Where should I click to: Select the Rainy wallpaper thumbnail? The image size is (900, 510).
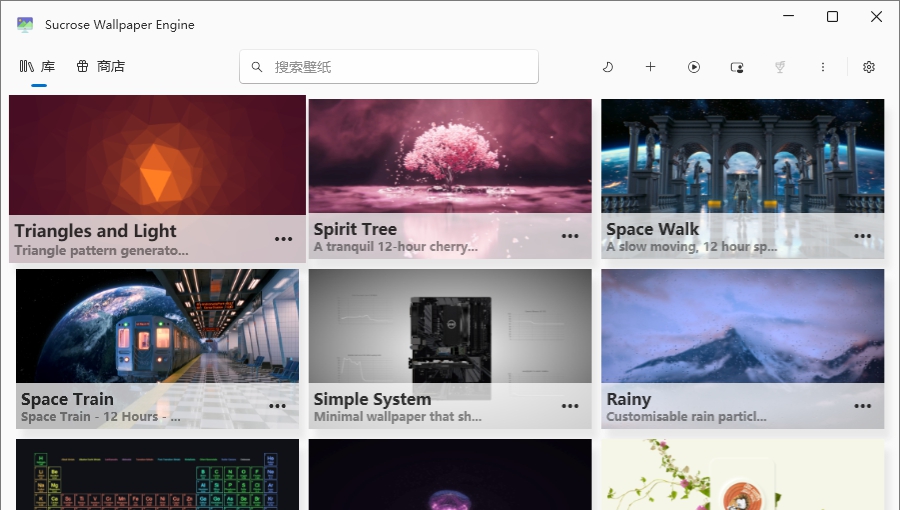(743, 326)
